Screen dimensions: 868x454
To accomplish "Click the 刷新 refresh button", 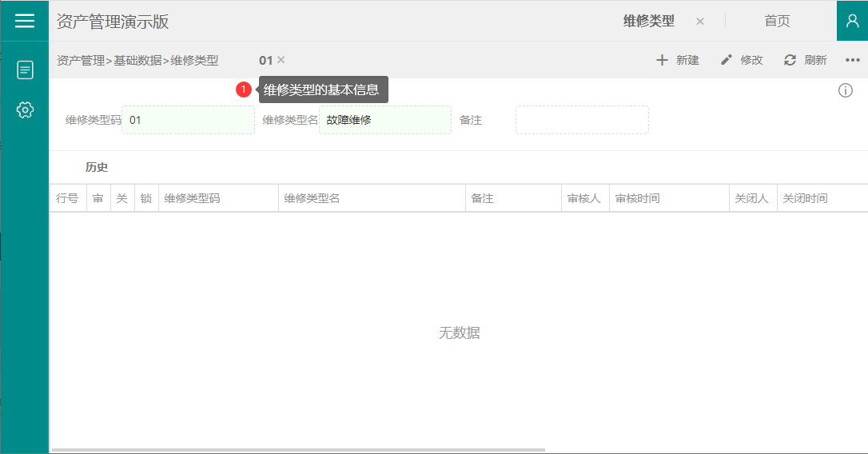I will pyautogui.click(x=806, y=60).
